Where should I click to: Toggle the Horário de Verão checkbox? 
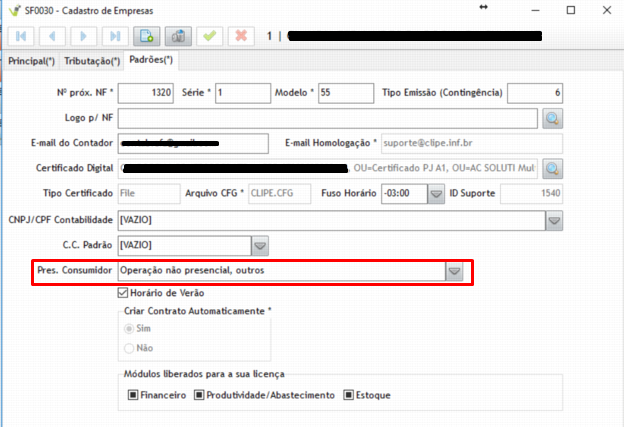click(124, 293)
